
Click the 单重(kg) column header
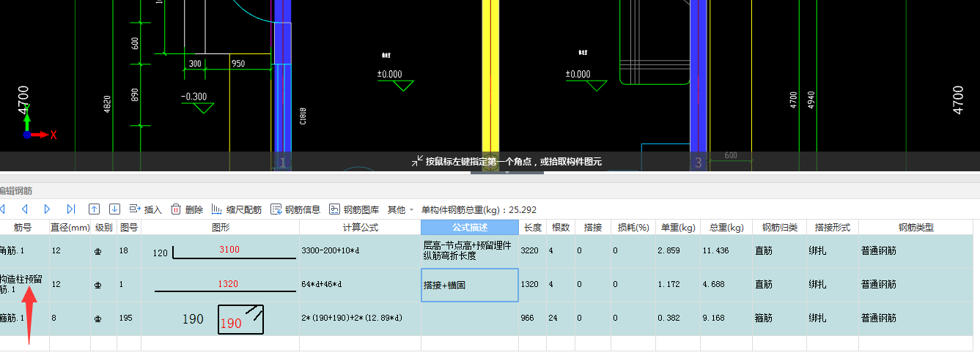[x=677, y=228]
